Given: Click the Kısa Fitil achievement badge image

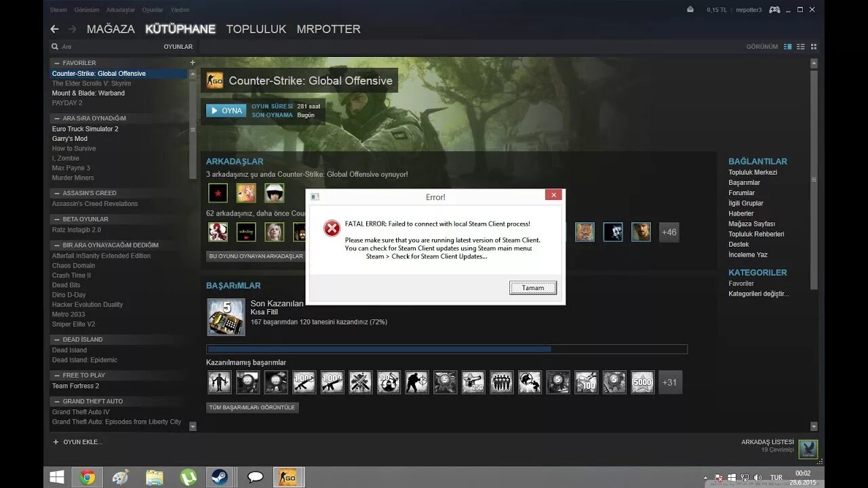Looking at the screenshot, I should (x=226, y=317).
